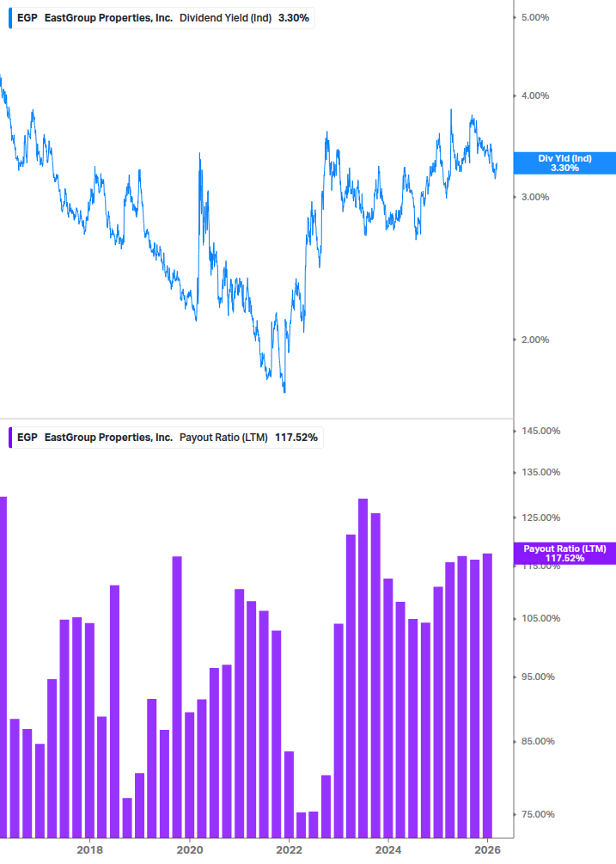Click the purple Payout Ratio (LTM) 117.52% axis tag
Screen dimensions: 616x864
564,554
